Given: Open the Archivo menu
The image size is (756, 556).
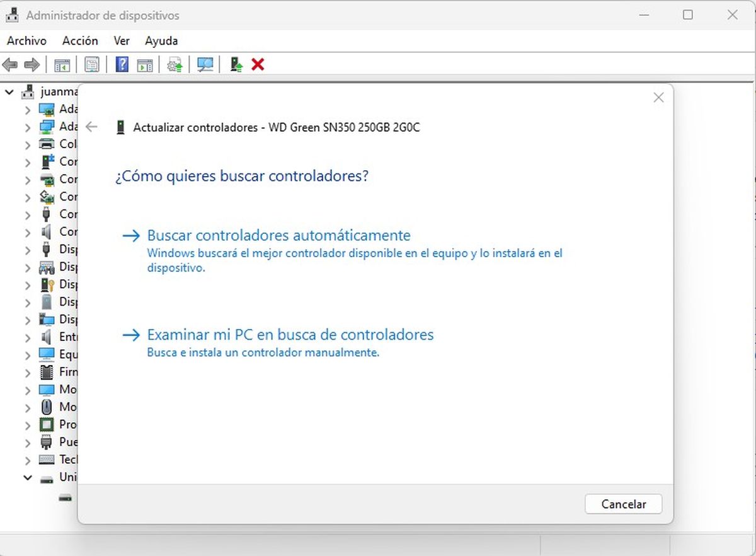Looking at the screenshot, I should tap(26, 40).
